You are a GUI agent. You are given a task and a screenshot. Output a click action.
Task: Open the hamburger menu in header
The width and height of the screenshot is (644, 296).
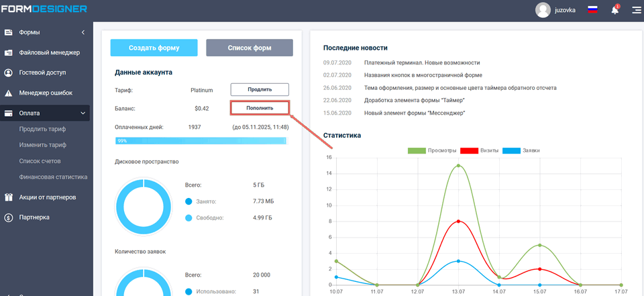[x=635, y=10]
